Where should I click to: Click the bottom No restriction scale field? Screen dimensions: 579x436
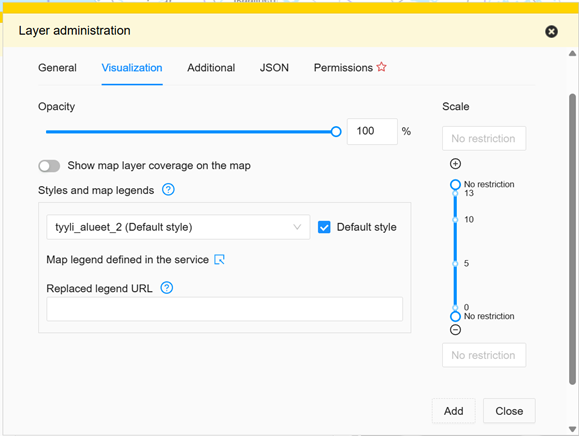point(484,355)
